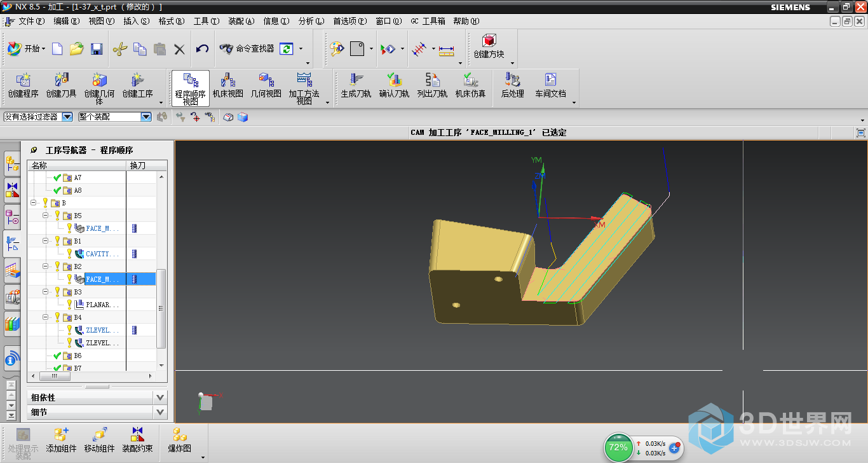Click the 创建方块 create block tool
Viewport: 868px width, 463px height.
(x=489, y=47)
